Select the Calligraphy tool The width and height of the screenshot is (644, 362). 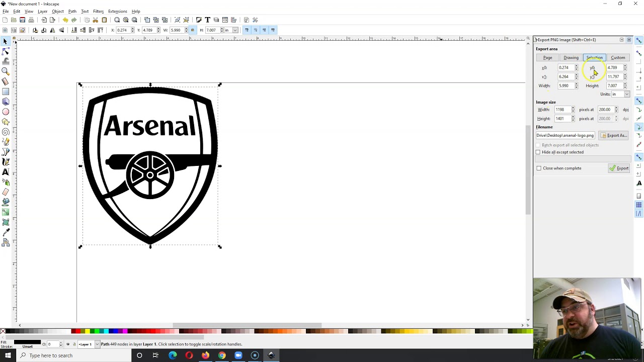(x=6, y=162)
